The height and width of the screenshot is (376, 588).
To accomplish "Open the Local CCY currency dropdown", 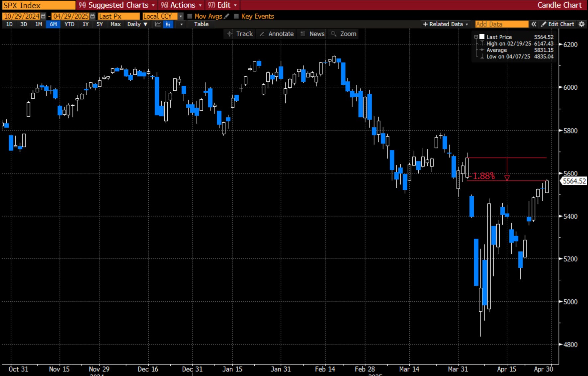I will tap(181, 16).
